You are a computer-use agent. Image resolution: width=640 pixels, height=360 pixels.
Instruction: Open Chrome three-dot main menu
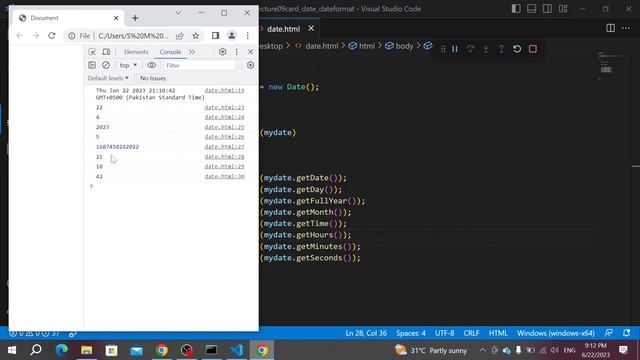point(247,36)
